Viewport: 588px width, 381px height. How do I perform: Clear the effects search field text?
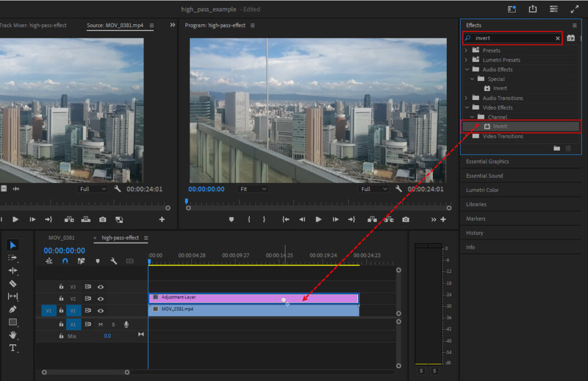[x=557, y=39]
